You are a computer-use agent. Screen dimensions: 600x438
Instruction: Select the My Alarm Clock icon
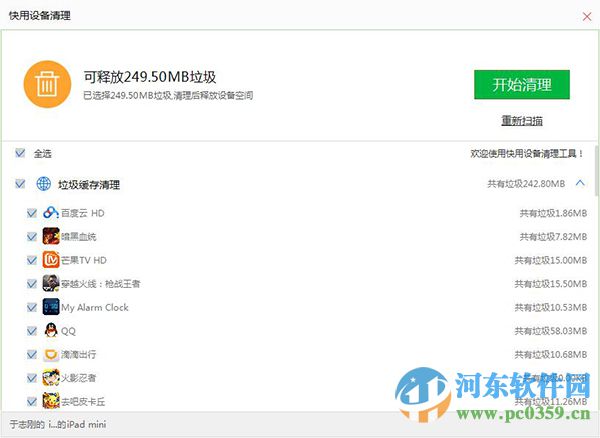(x=51, y=307)
